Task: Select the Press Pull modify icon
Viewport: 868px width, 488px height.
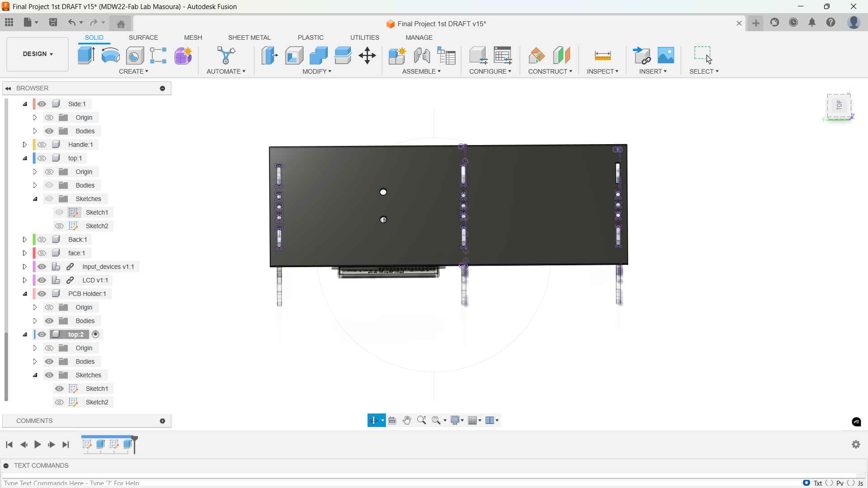Action: 270,56
